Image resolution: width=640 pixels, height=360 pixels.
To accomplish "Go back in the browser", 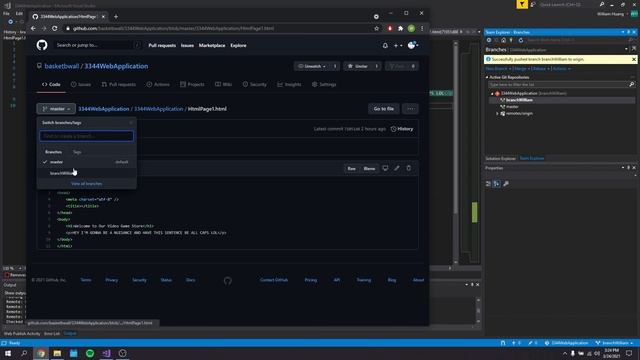I will click(33, 29).
